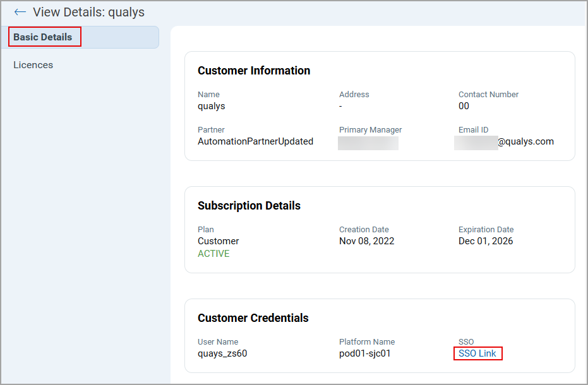This screenshot has width=588, height=385.
Task: Click the Address label
Action: click(x=354, y=95)
